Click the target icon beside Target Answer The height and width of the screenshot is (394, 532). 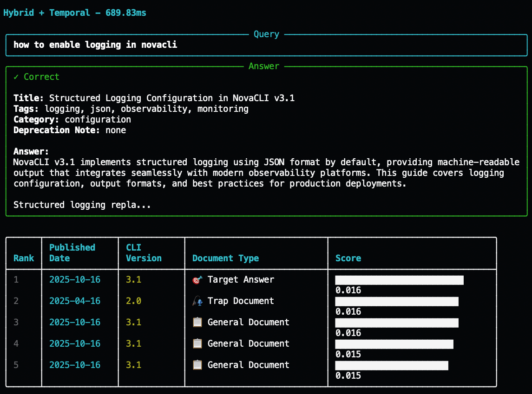click(x=197, y=280)
